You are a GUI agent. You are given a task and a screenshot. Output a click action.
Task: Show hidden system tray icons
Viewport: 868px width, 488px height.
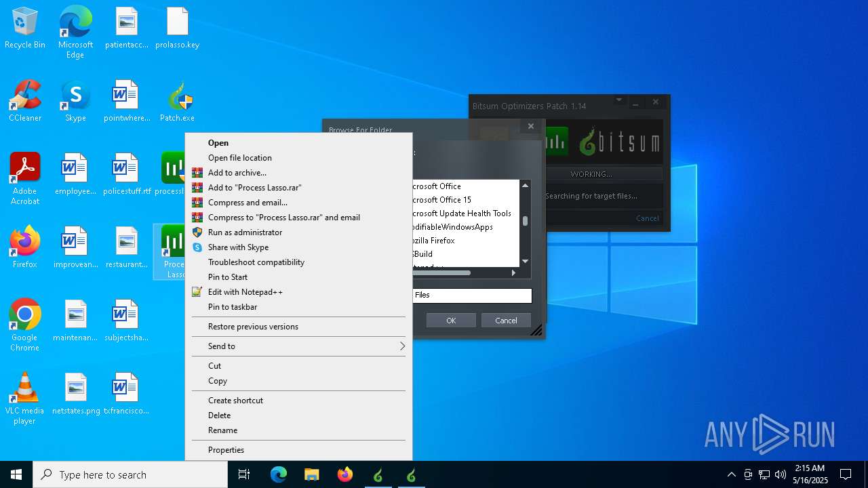click(x=731, y=474)
